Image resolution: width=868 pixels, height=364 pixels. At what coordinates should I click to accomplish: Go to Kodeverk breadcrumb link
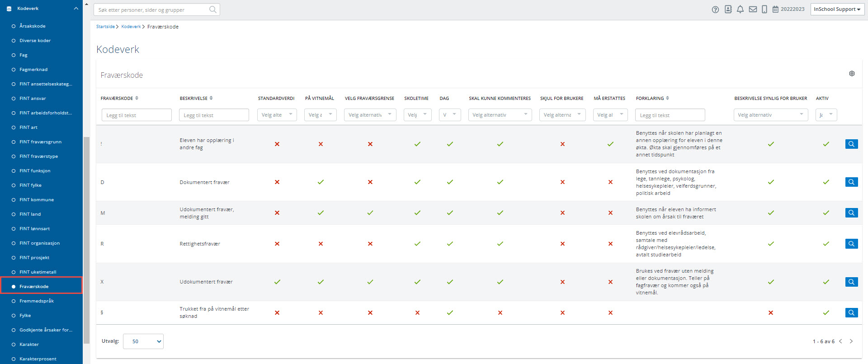(x=131, y=27)
